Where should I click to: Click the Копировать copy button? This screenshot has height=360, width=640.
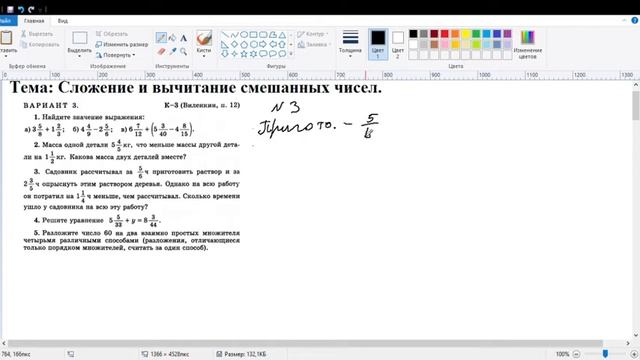pos(40,44)
